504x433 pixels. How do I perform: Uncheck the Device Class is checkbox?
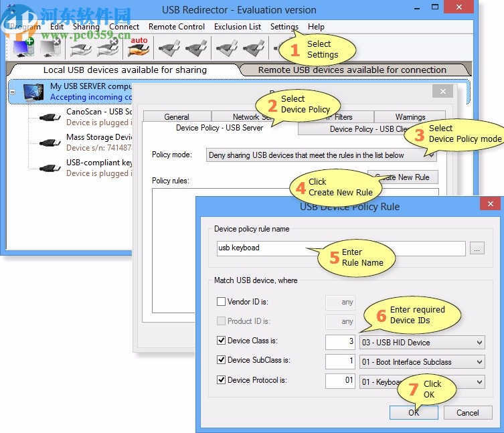222,341
